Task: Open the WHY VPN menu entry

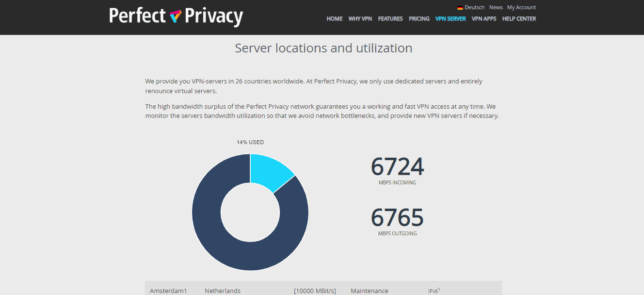Action: pos(360,18)
